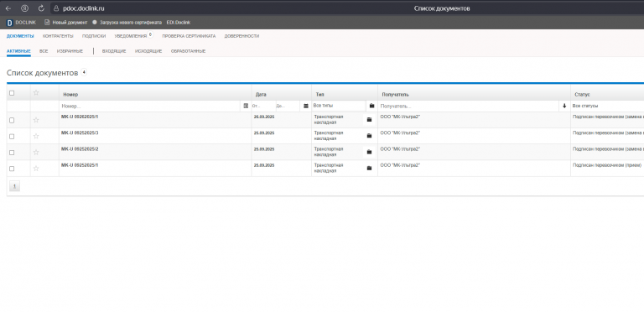Check the box for MK-U 09262025/1
Viewport: 644px width, 312px height.
click(x=12, y=120)
